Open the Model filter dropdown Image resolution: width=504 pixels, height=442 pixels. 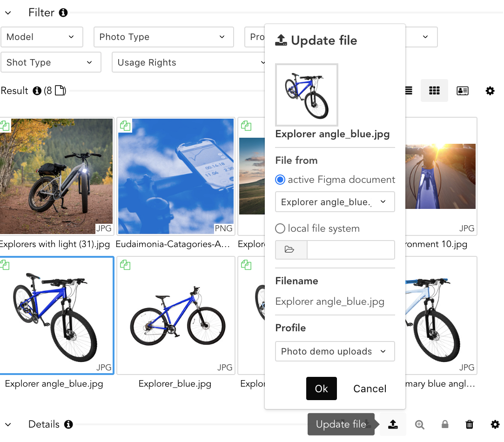41,37
